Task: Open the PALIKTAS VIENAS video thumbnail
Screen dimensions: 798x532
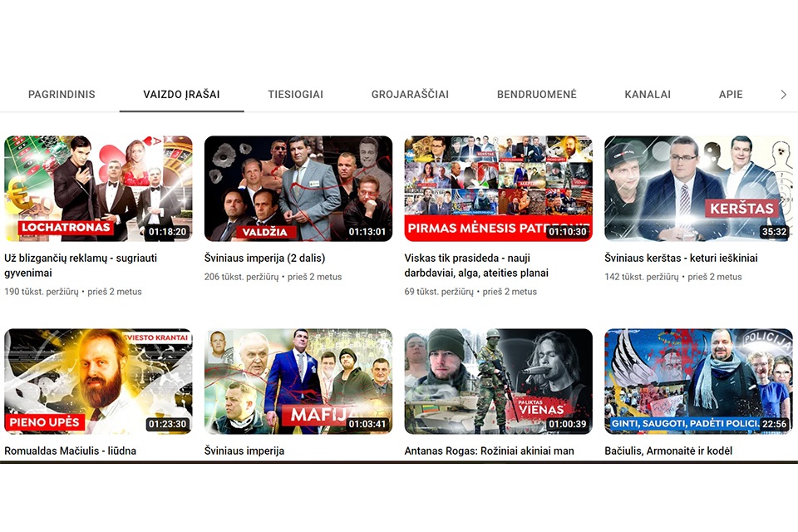Action: click(498, 381)
